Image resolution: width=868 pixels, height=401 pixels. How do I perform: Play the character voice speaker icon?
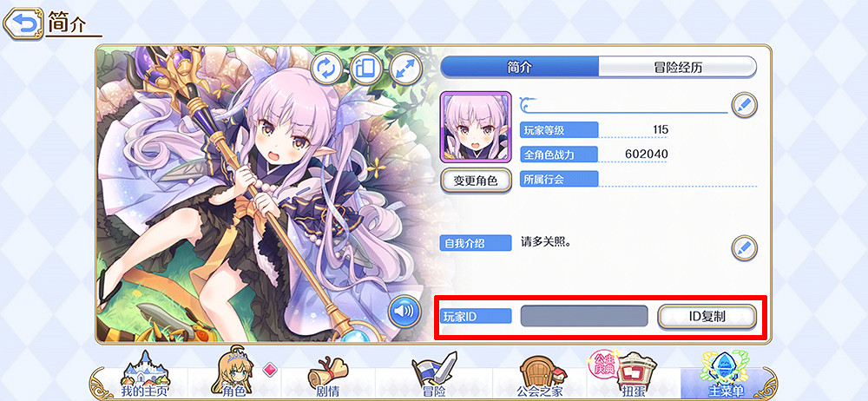coord(404,312)
